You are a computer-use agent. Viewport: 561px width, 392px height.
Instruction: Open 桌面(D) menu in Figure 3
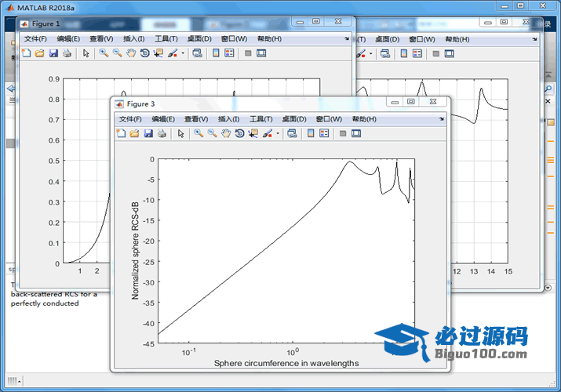[294, 119]
